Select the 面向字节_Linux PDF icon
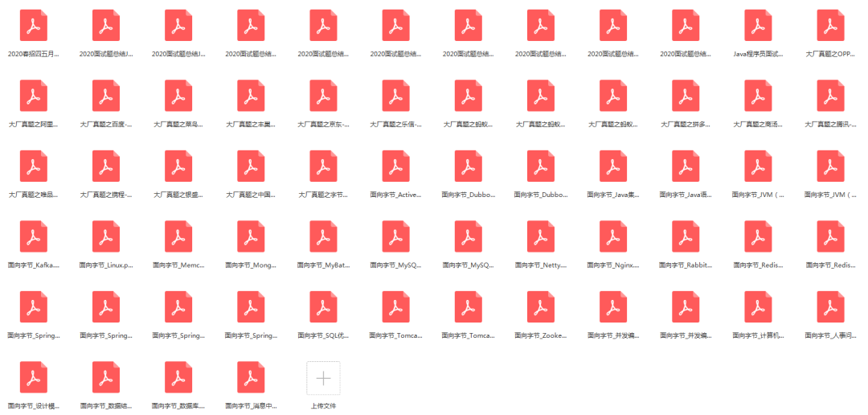 click(x=106, y=236)
